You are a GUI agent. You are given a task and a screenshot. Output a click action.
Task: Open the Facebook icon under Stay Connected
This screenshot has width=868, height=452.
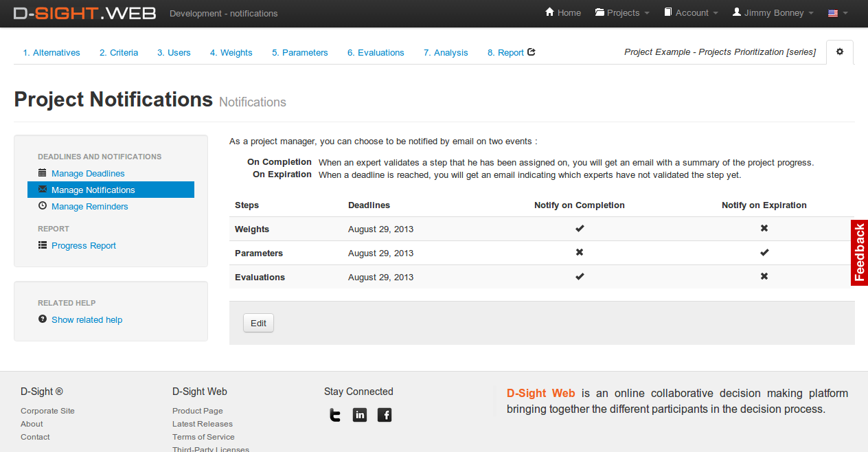385,415
